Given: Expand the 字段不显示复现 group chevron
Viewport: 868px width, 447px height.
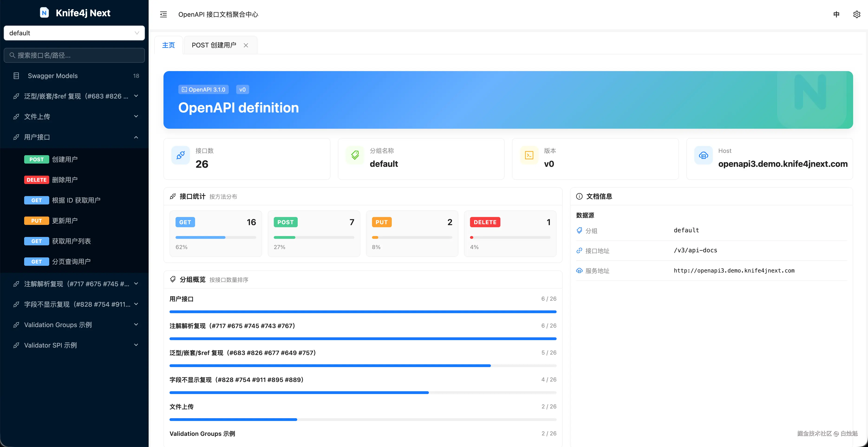Looking at the screenshot, I should pos(136,304).
